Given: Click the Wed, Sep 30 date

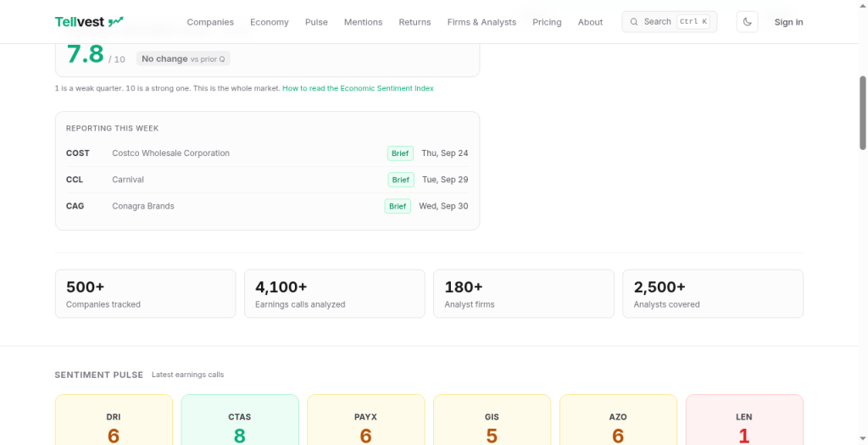Looking at the screenshot, I should [x=443, y=207].
